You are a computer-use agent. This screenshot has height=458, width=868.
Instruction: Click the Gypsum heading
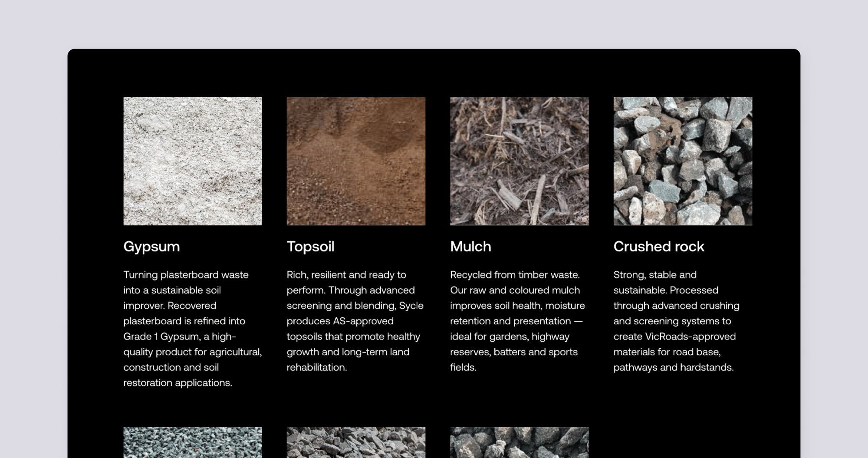coord(151,247)
